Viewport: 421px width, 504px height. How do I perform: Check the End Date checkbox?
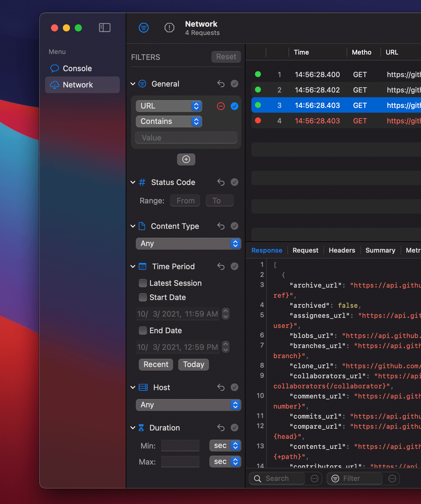(x=143, y=331)
